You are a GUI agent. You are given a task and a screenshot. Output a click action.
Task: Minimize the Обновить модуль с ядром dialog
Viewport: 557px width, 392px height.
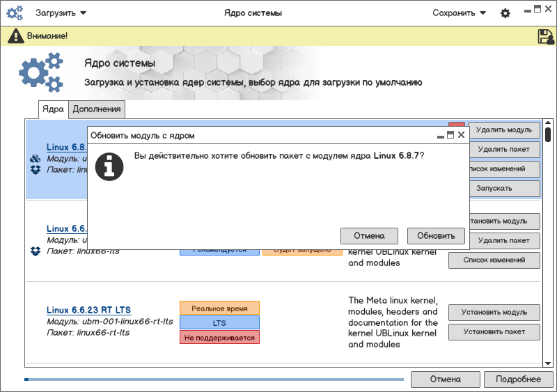pyautogui.click(x=441, y=136)
